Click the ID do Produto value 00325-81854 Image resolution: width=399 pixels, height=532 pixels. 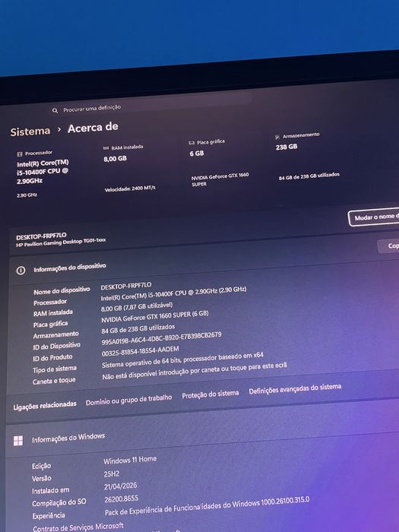[140, 351]
